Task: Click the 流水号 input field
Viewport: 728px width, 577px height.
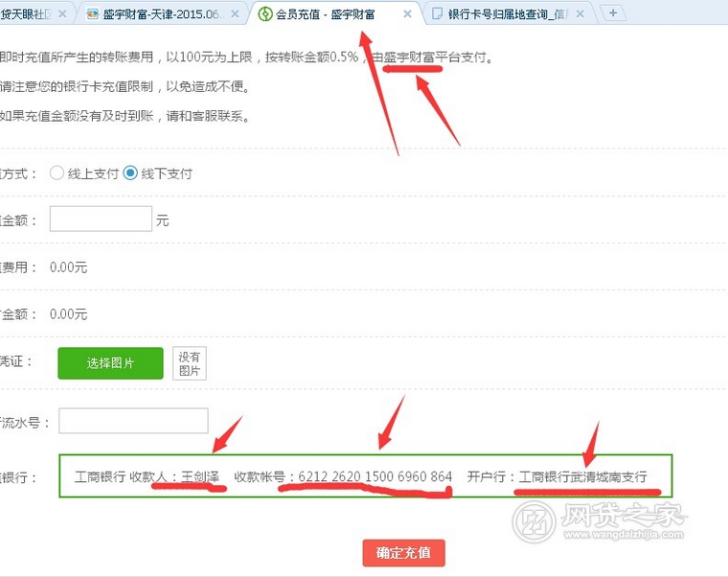Action: (x=133, y=421)
